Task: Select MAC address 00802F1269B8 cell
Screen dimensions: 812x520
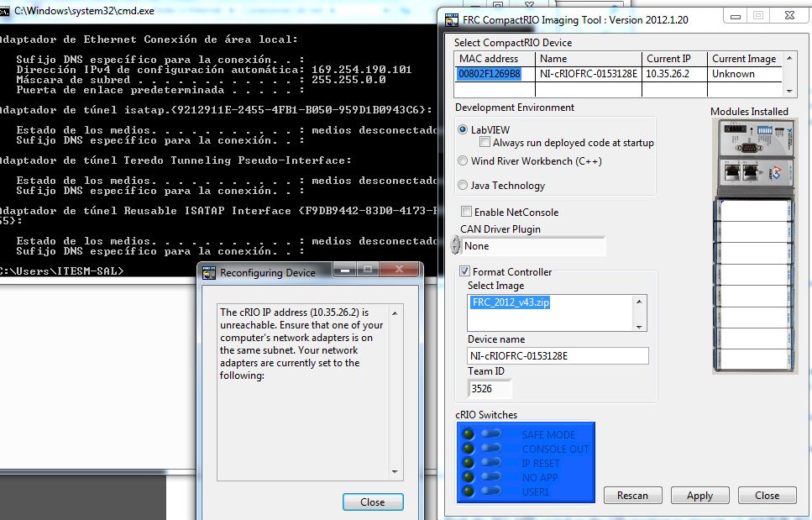Action: click(495, 74)
